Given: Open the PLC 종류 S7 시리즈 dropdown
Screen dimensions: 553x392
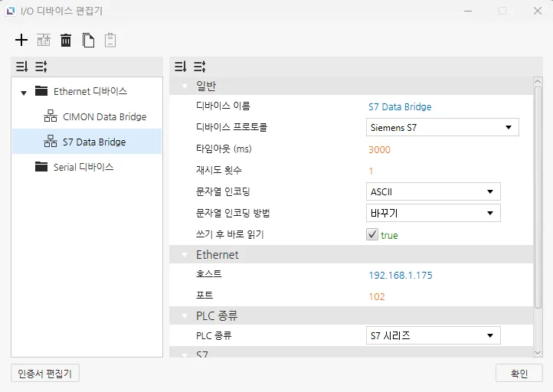Looking at the screenshot, I should click(x=434, y=335).
